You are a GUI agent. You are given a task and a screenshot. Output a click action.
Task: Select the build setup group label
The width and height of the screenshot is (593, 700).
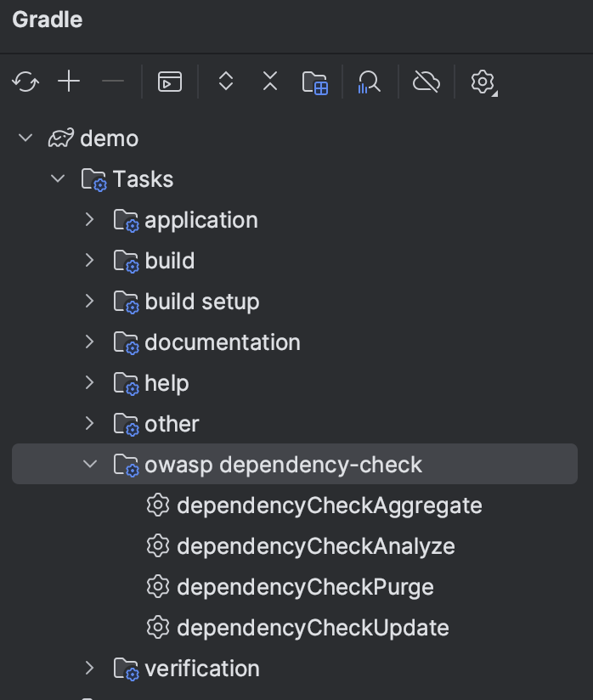(202, 302)
